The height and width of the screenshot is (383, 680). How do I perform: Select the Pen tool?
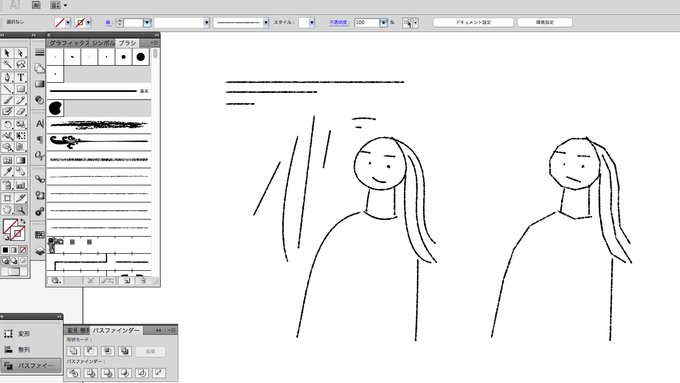pyautogui.click(x=7, y=77)
